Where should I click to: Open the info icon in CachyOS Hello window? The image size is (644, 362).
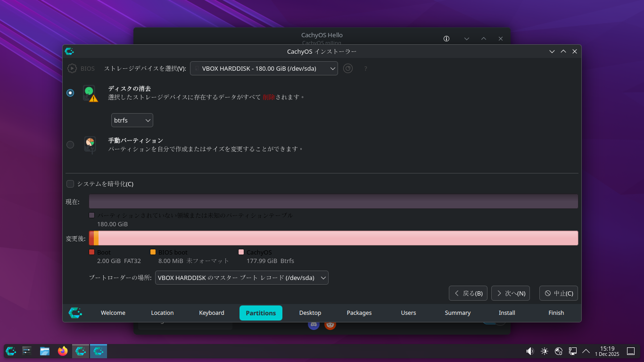tap(446, 39)
